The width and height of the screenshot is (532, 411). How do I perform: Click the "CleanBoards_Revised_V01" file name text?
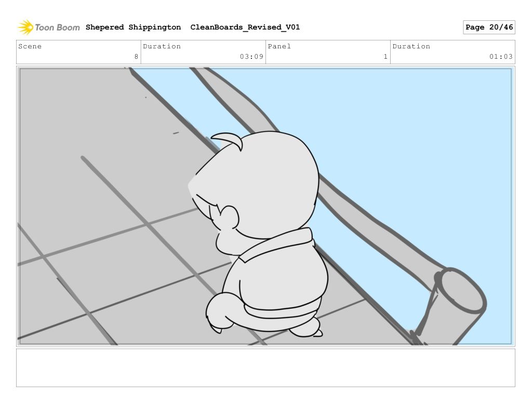(245, 27)
